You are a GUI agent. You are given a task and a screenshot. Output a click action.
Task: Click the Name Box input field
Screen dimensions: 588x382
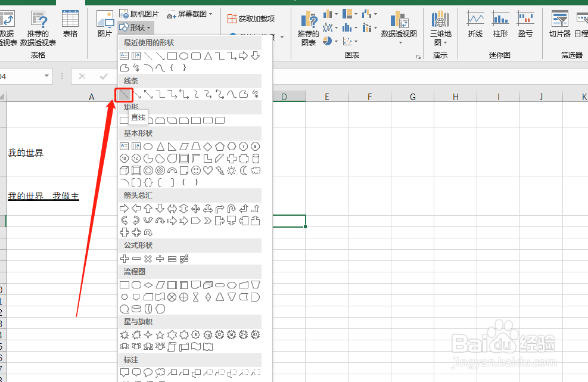point(21,76)
